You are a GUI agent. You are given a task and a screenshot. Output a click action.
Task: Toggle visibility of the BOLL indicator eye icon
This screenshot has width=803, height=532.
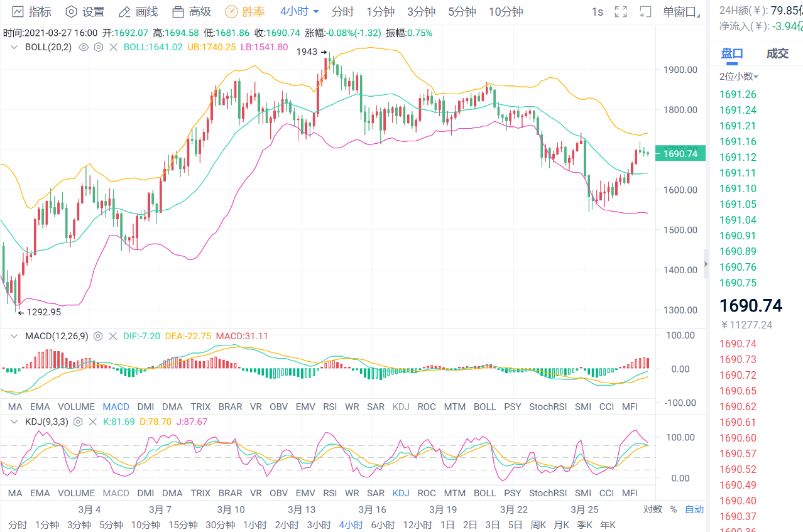pos(83,47)
